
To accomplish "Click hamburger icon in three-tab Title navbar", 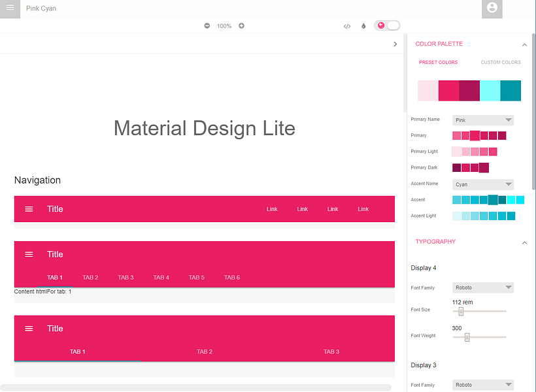I will (29, 329).
